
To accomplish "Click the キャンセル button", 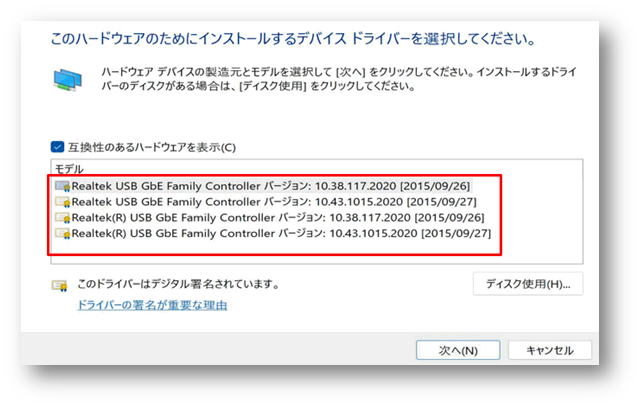I will pyautogui.click(x=550, y=350).
